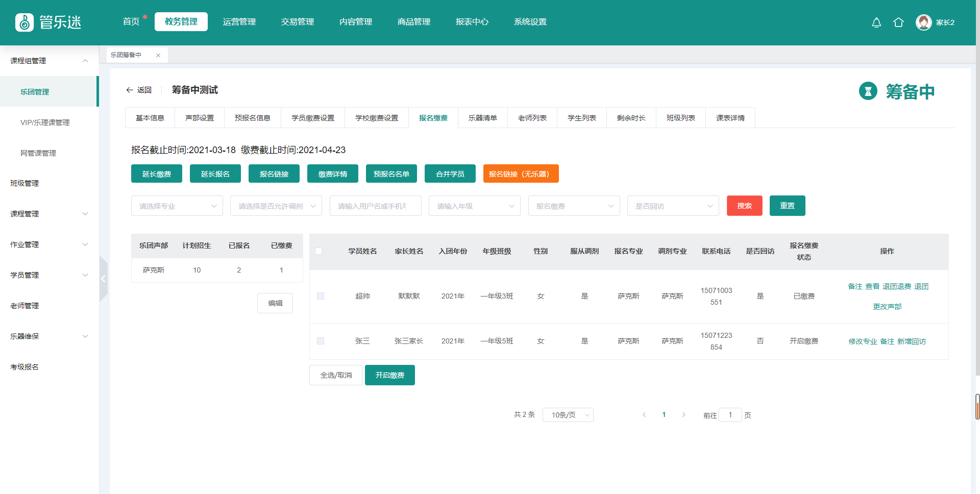Click the page number jump input field

click(730, 415)
